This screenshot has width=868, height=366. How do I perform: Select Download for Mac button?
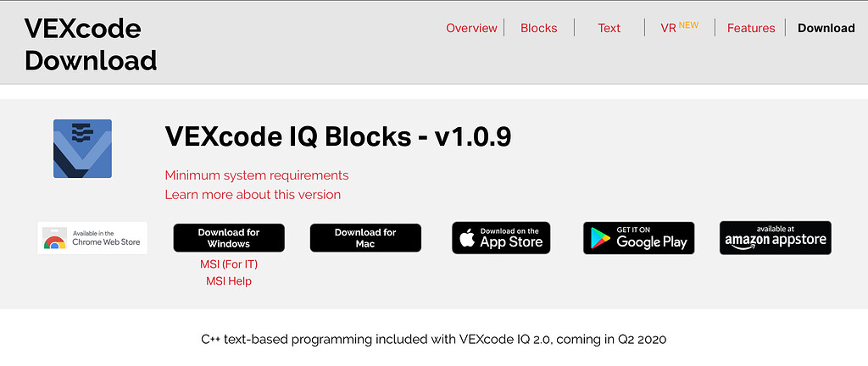click(x=365, y=238)
